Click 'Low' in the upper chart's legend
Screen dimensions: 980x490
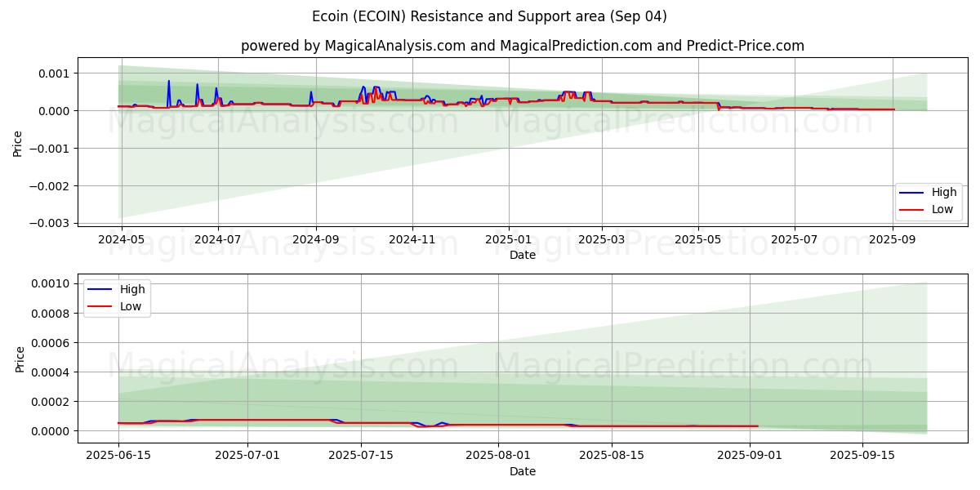tap(942, 209)
